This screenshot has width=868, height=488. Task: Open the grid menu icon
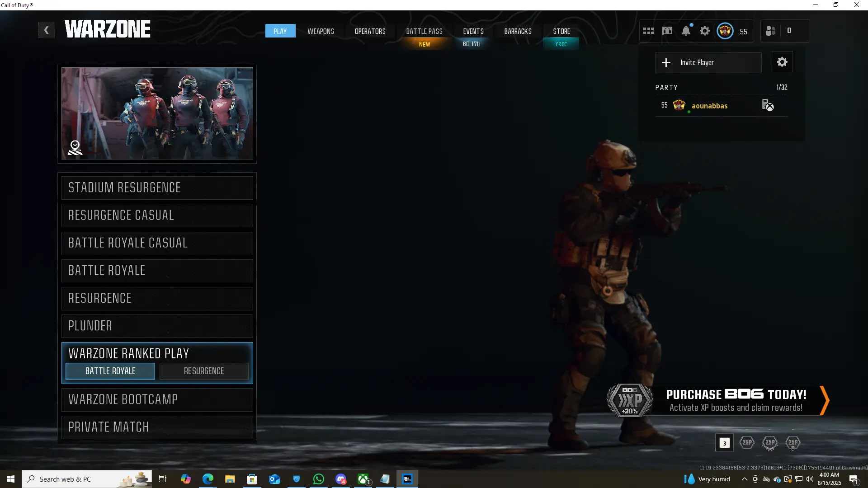point(648,31)
